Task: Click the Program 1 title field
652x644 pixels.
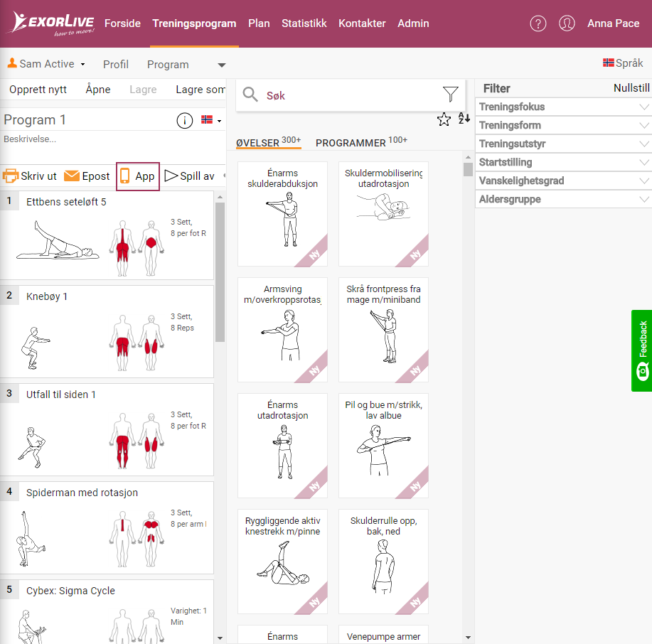Action: point(87,119)
